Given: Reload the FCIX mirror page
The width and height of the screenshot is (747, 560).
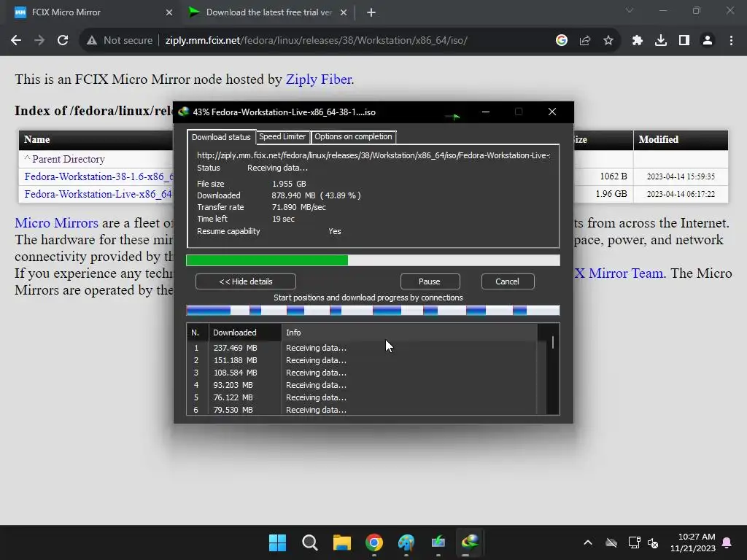Looking at the screenshot, I should tap(63, 41).
